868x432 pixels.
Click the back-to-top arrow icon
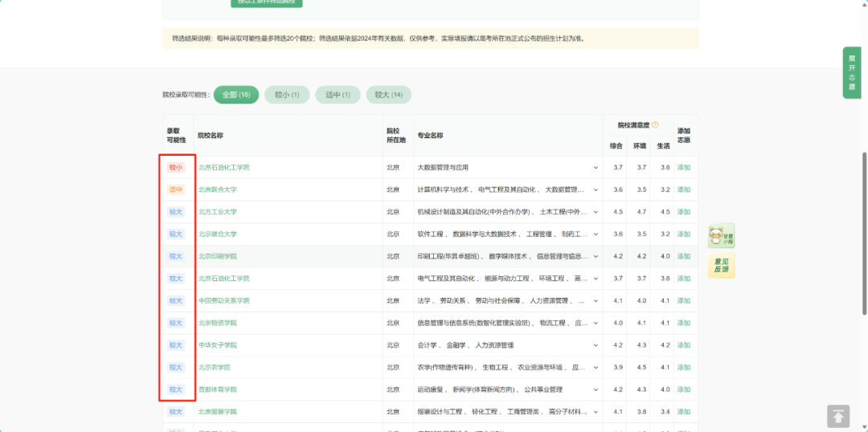838,417
